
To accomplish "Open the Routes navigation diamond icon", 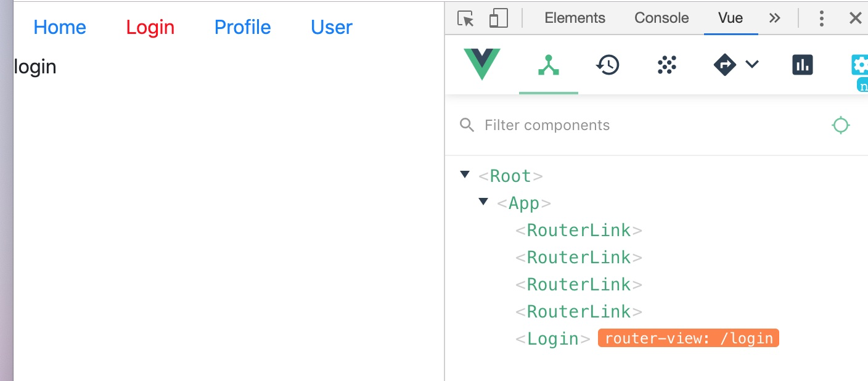I will coord(725,64).
